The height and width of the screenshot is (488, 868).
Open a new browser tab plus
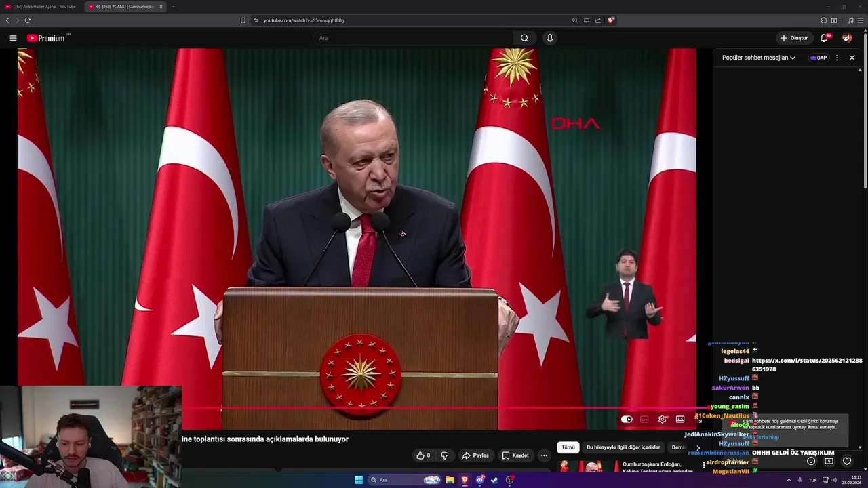[x=174, y=7]
